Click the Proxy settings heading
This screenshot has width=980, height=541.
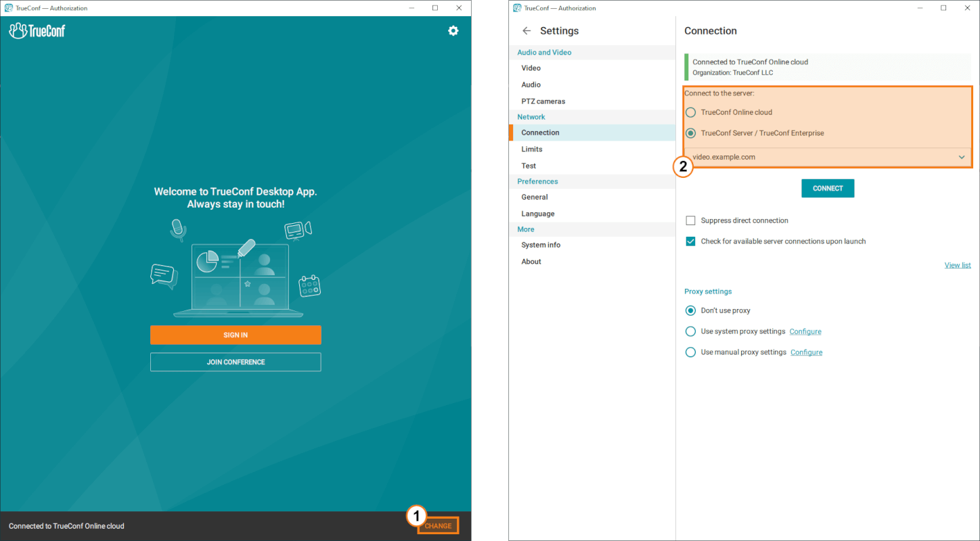(x=708, y=291)
